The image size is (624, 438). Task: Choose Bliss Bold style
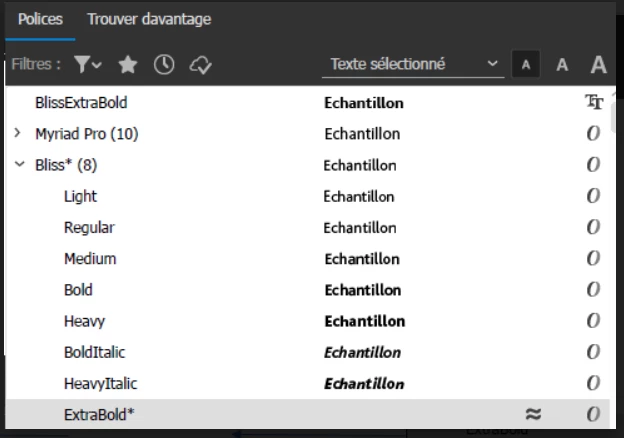point(78,290)
